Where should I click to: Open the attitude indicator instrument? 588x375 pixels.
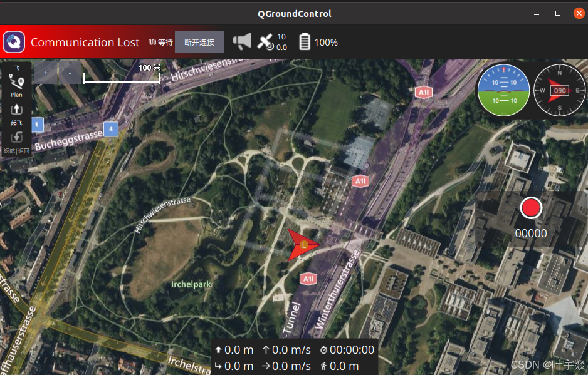tap(503, 90)
